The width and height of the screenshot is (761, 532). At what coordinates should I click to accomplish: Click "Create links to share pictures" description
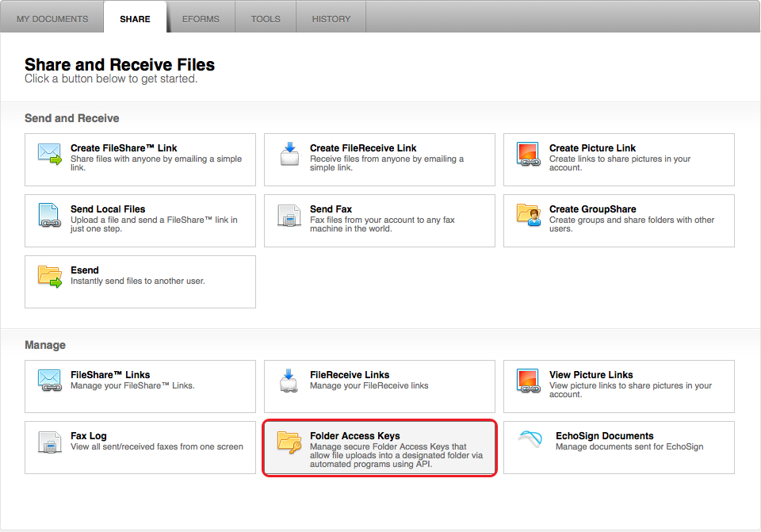pyautogui.click(x=620, y=163)
